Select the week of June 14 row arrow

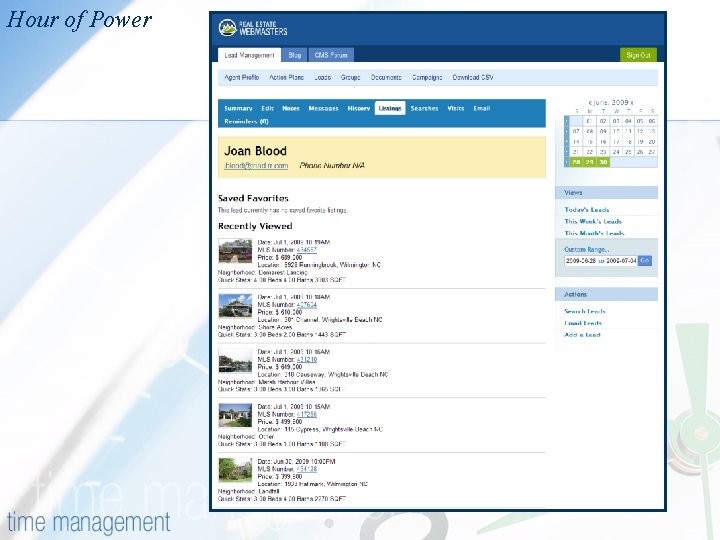[567, 142]
